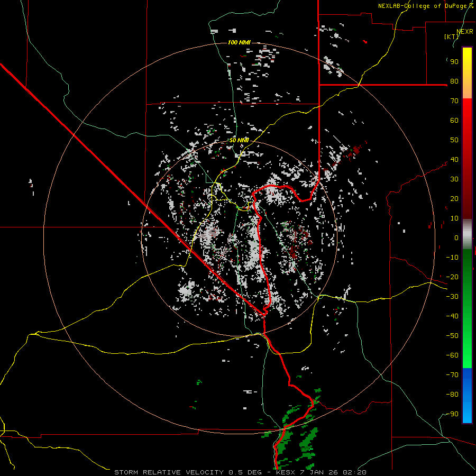Click the 50 NMI range ring label

point(239,140)
